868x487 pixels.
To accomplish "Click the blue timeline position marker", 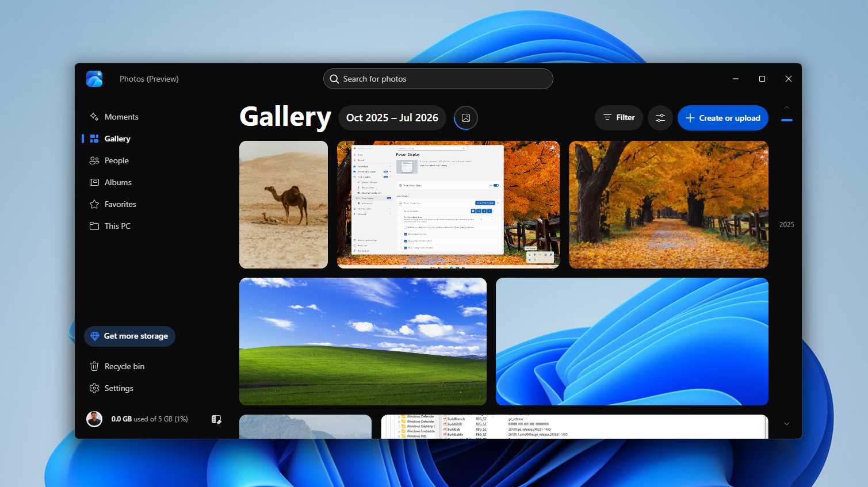I will tap(787, 120).
